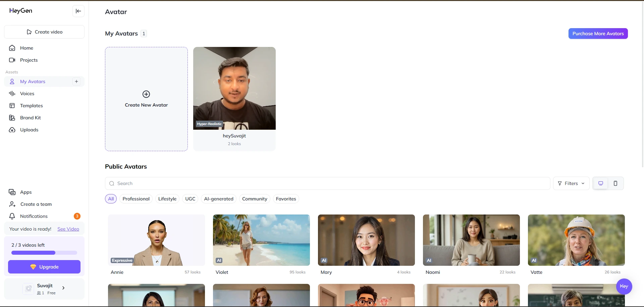The width and height of the screenshot is (644, 307).
Task: Click the Create a team person-plus icon
Action: 12,204
